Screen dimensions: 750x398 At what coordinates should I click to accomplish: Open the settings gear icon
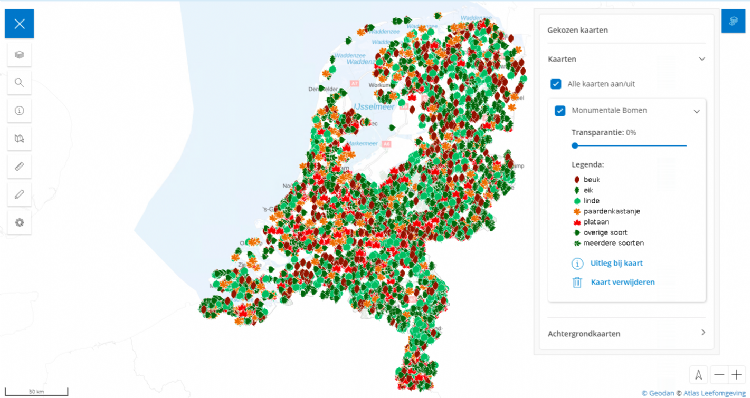coord(19,222)
